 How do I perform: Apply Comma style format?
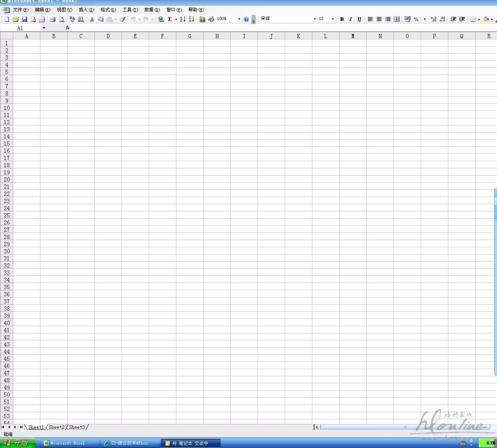(424, 19)
